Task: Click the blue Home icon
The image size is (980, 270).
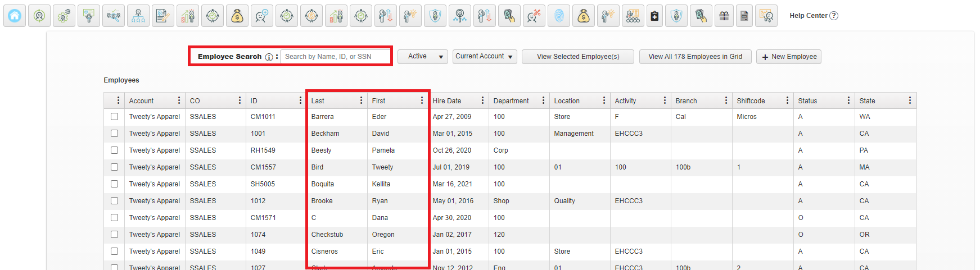Action: (x=15, y=16)
